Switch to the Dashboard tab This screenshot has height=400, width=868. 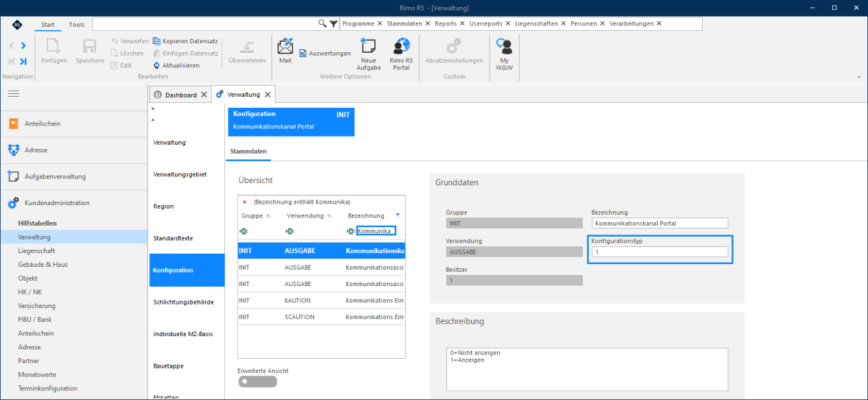[180, 95]
